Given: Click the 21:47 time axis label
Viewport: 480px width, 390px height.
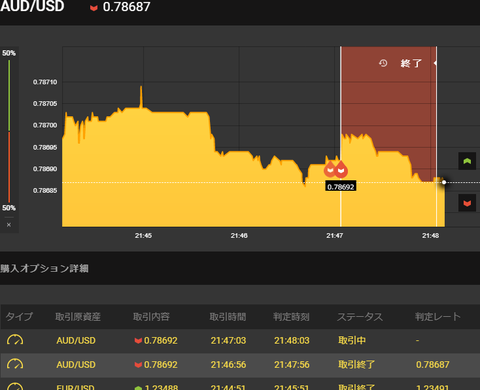Looking at the screenshot, I should click(335, 236).
